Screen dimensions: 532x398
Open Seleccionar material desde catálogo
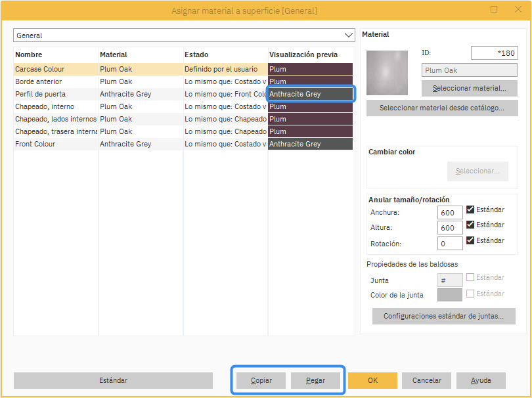[x=442, y=108]
